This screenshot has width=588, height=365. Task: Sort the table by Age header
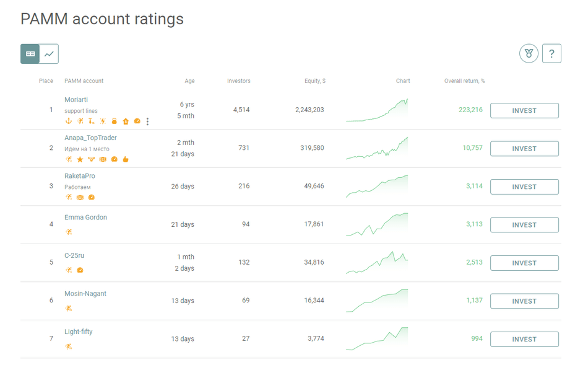pyautogui.click(x=189, y=81)
